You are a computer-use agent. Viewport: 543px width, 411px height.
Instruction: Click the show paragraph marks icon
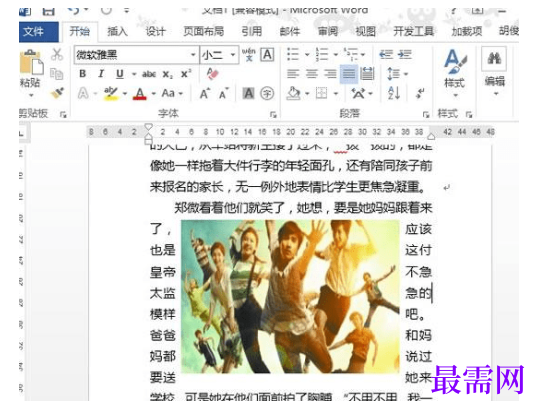coord(420,93)
